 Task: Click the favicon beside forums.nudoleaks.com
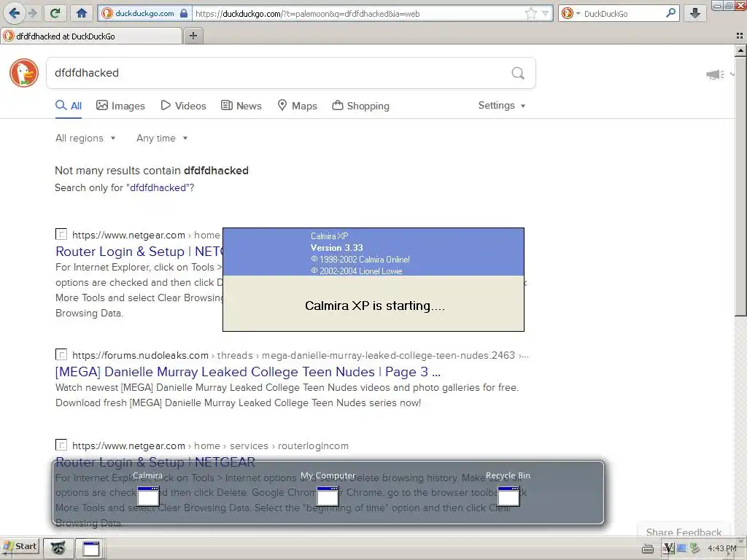point(61,355)
